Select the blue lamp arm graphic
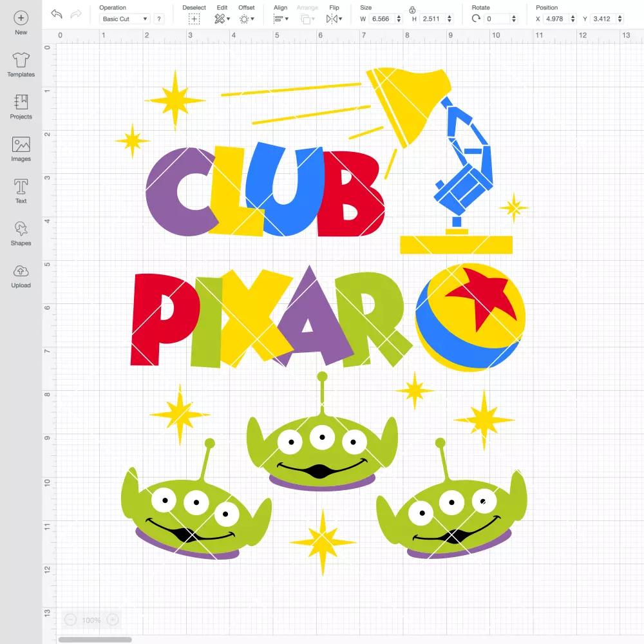Viewport: 644px width, 644px height. click(464, 162)
